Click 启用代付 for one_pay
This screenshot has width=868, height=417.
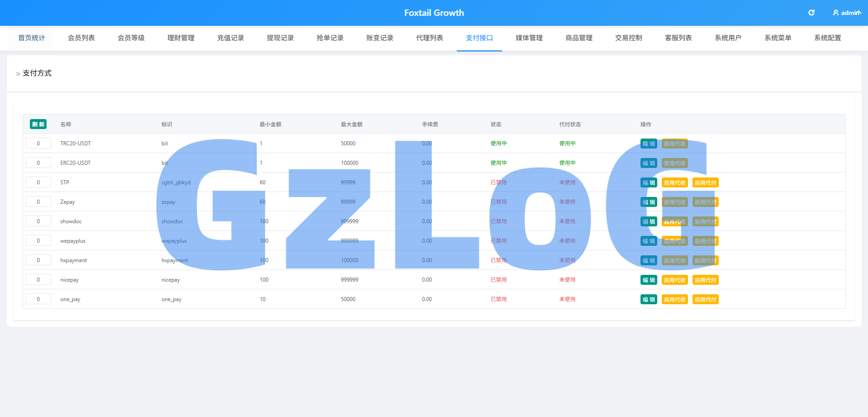click(x=706, y=299)
